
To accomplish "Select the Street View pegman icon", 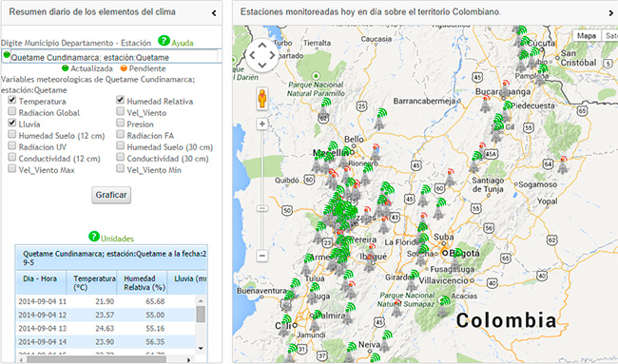I will [x=262, y=99].
